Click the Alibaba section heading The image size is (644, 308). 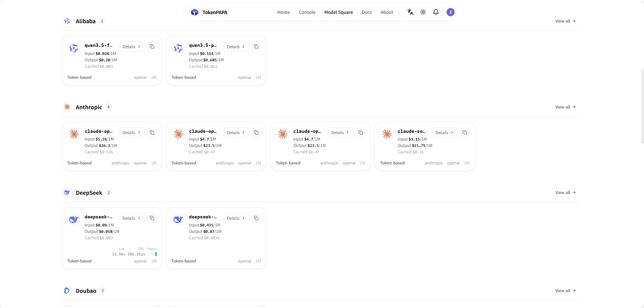tap(86, 21)
